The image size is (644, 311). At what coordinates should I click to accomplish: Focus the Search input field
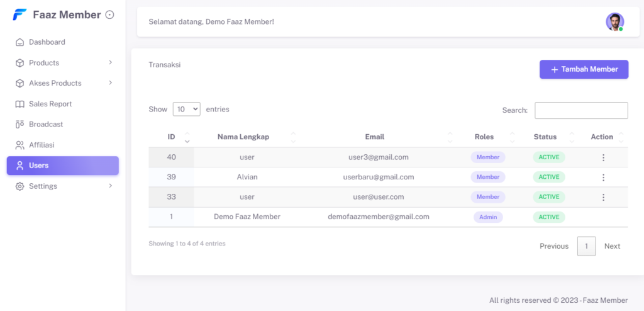pos(581,110)
